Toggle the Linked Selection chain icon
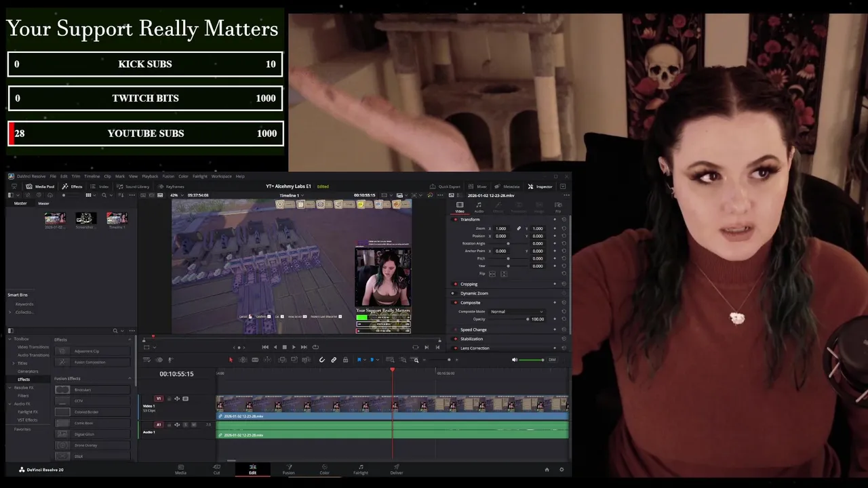The image size is (868, 488). [334, 360]
